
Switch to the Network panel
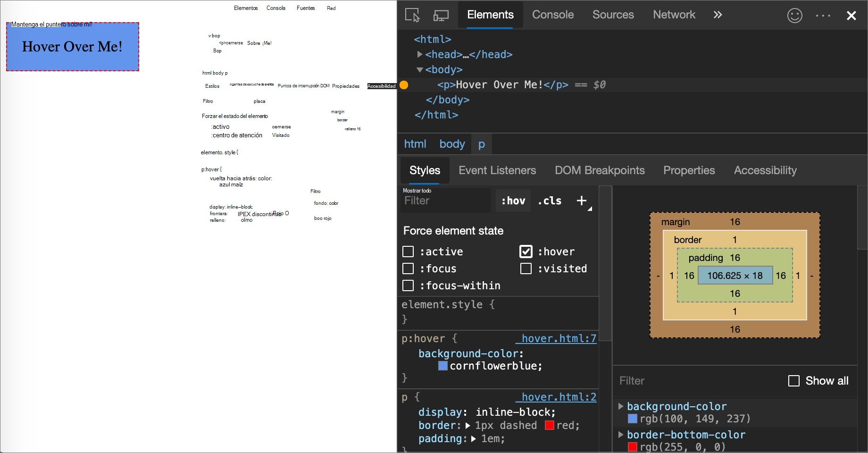pos(674,15)
